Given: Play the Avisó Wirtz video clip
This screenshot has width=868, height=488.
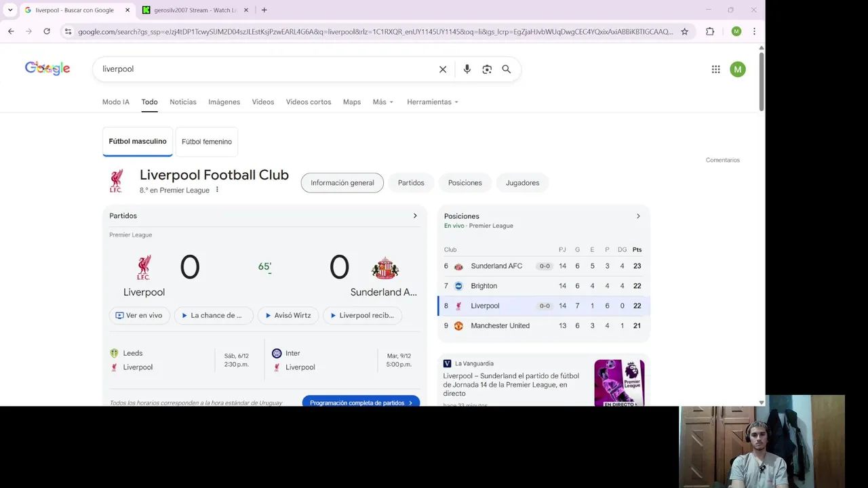Looking at the screenshot, I should (288, 315).
